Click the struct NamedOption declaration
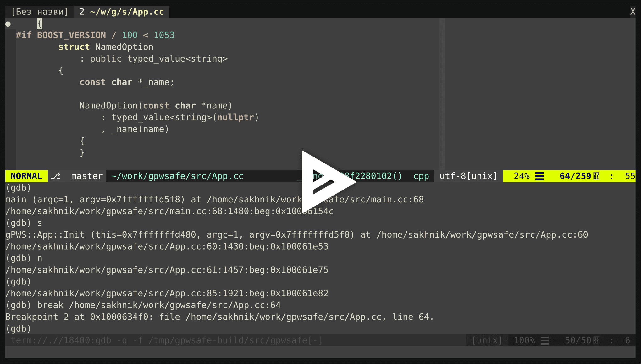This screenshot has width=641, height=364. (106, 47)
